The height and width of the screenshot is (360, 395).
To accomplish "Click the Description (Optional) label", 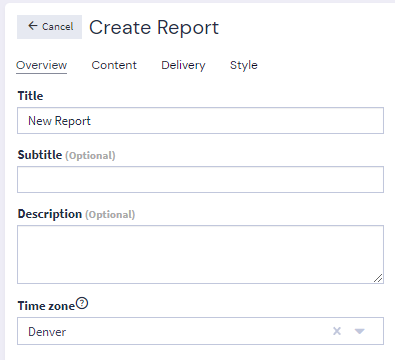I will pos(76,214).
